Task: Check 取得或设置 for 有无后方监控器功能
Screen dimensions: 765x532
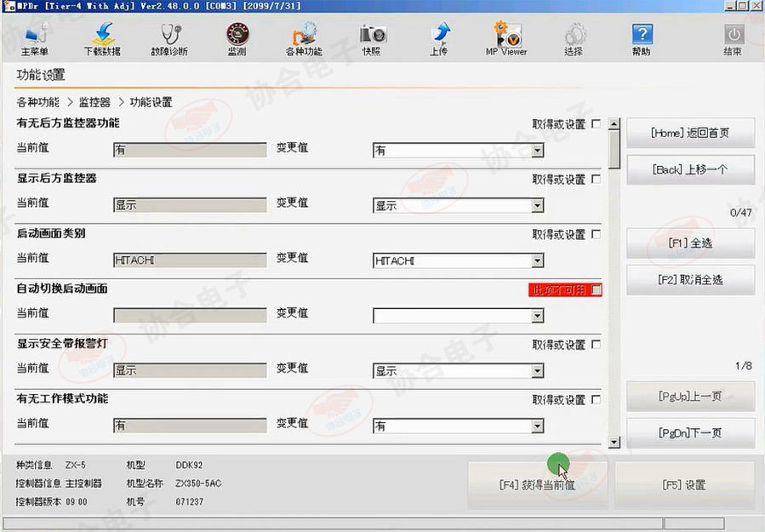Action: click(x=596, y=124)
